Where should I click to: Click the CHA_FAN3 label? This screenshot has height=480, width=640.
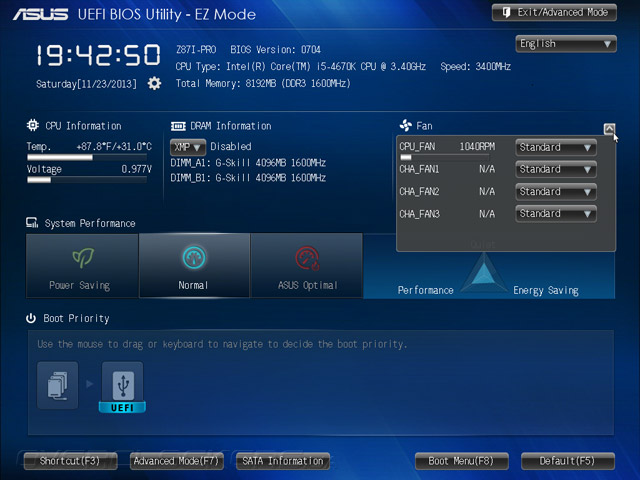(420, 213)
